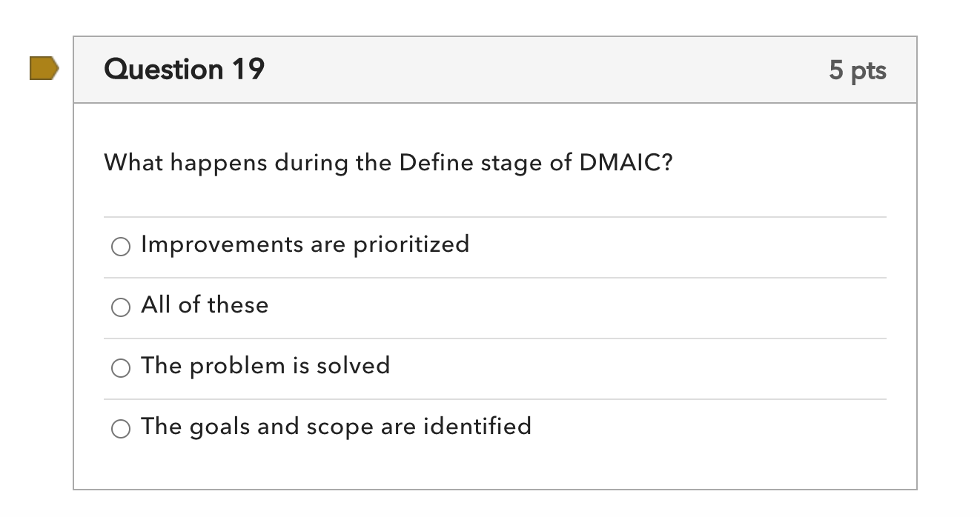Viewport: 980px width, 517px height.
Task: Click the question header bar
Action: 495,69
